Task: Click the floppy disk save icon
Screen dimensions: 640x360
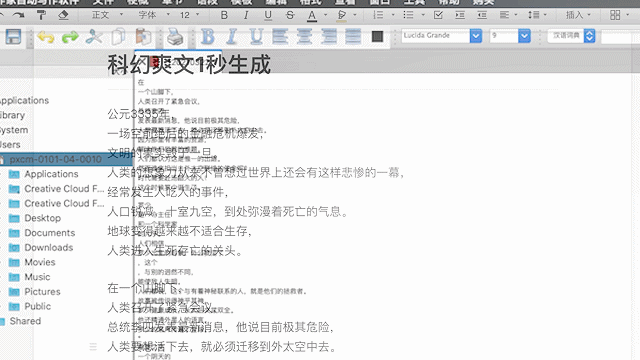Action: 13,37
